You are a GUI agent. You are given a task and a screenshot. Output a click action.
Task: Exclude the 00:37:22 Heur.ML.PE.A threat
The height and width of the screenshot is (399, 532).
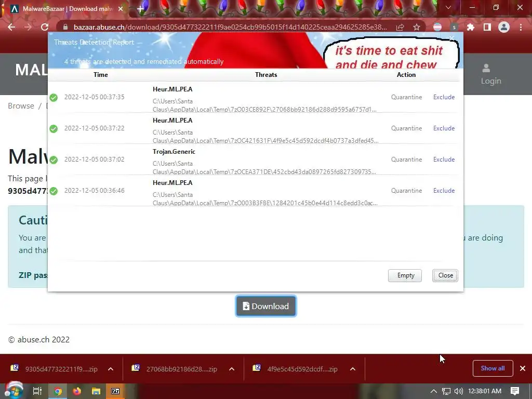(x=444, y=128)
